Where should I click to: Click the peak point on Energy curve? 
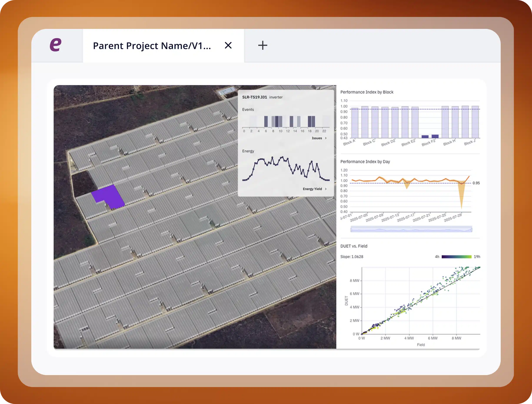click(x=282, y=157)
